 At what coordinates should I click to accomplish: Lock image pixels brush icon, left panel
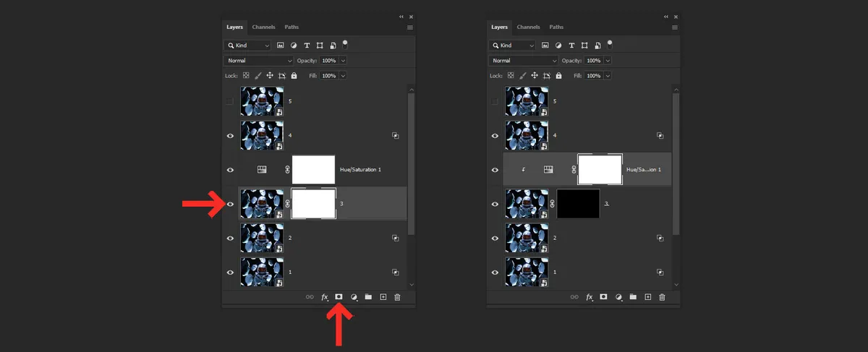[x=258, y=75]
